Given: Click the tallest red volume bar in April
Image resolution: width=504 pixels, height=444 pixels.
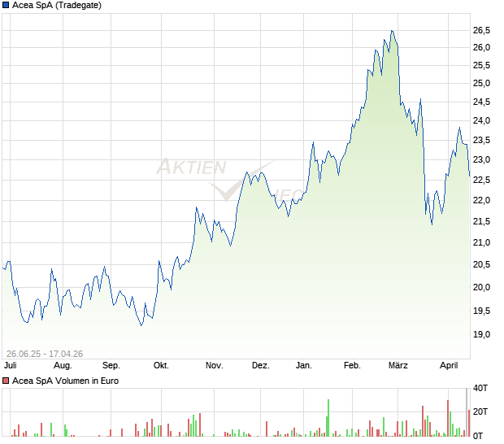Looking at the screenshot, I should [447, 418].
